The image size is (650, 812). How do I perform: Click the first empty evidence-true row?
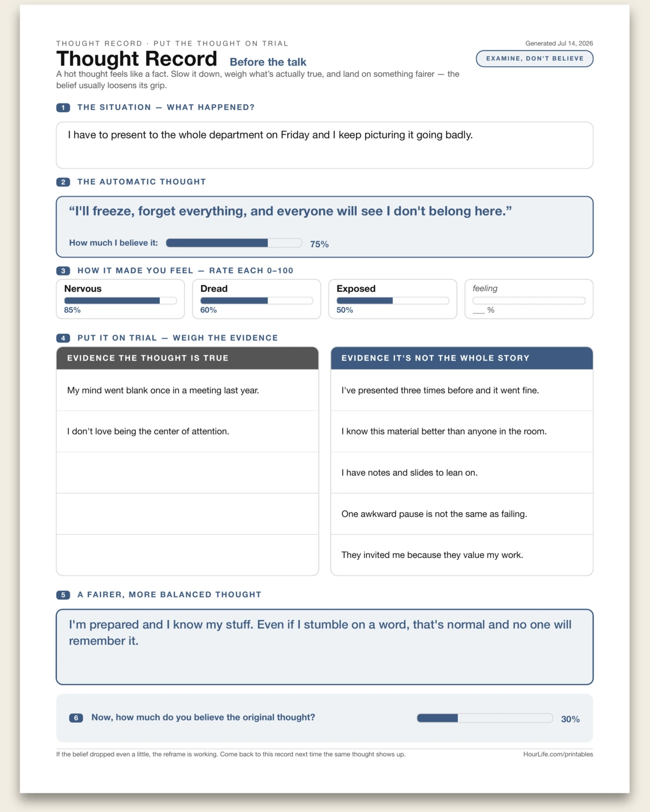click(187, 473)
